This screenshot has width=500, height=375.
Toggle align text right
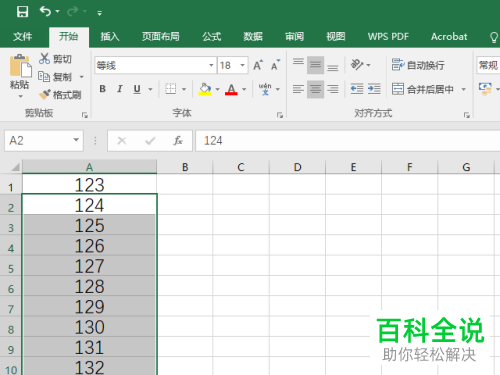[x=333, y=89]
